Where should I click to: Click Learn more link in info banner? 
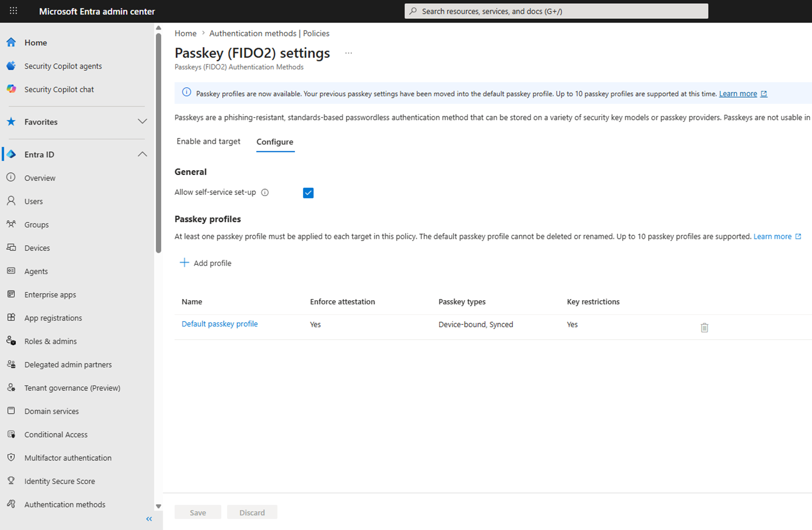(x=738, y=93)
